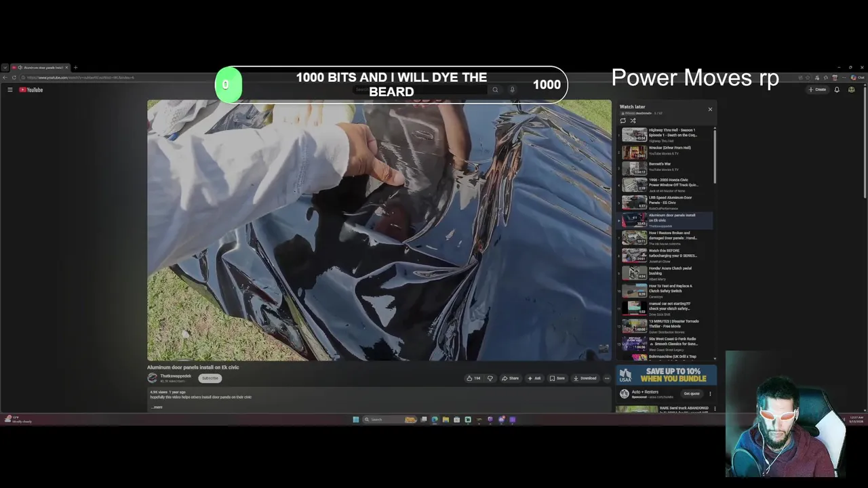This screenshot has height=488, width=868.
Task: Go to YouTube home via the logo
Action: (x=31, y=89)
